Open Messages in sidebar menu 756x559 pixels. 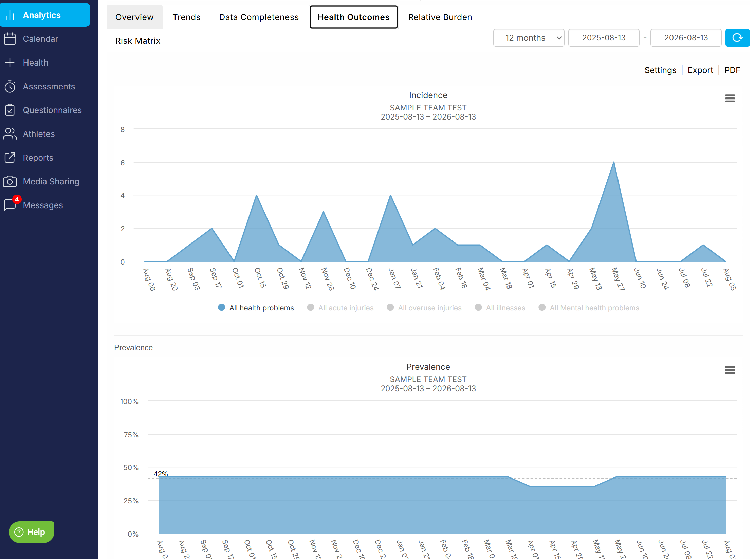pos(43,205)
